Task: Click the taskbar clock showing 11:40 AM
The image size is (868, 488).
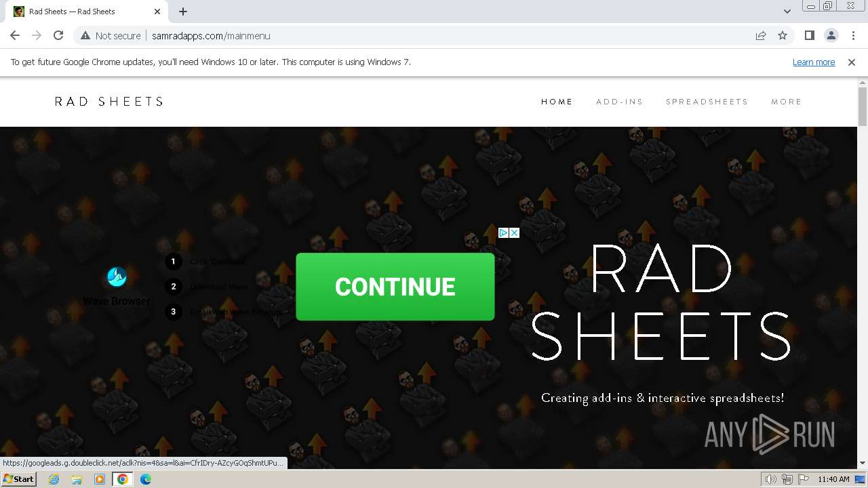Action: coord(833,479)
